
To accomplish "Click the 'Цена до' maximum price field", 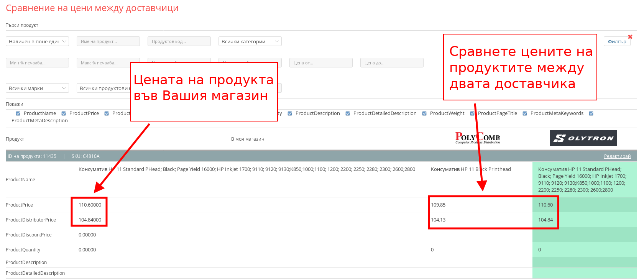I will tap(392, 63).
